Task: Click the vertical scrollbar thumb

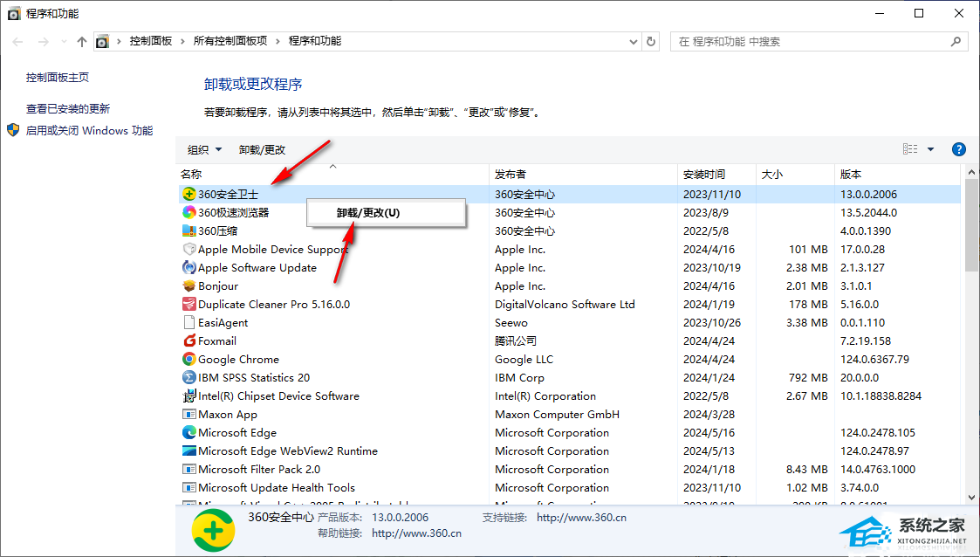Action: point(970,226)
